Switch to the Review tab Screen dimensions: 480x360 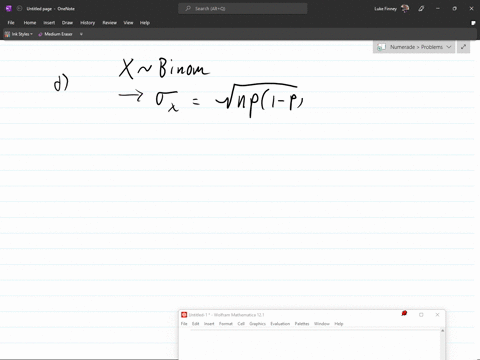coord(109,23)
